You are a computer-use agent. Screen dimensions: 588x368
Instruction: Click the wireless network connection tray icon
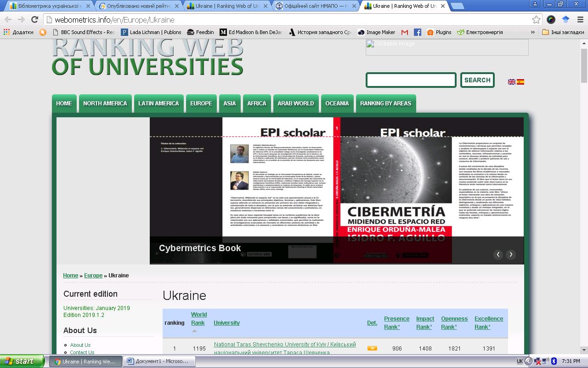(545, 361)
